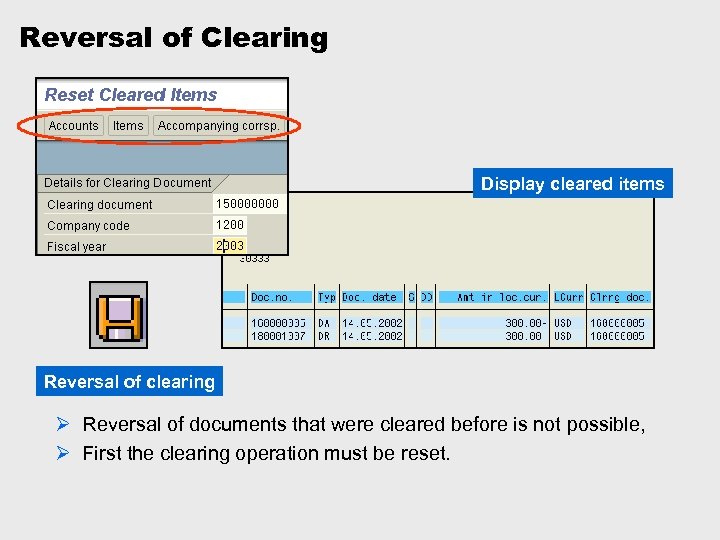720x540 pixels.
Task: Click the Accounts button
Action: click(x=73, y=126)
